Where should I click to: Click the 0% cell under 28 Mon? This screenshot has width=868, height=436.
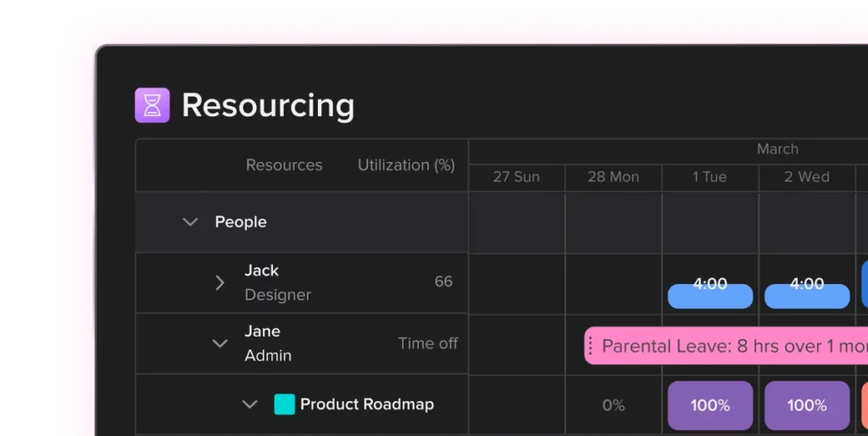pyautogui.click(x=614, y=405)
